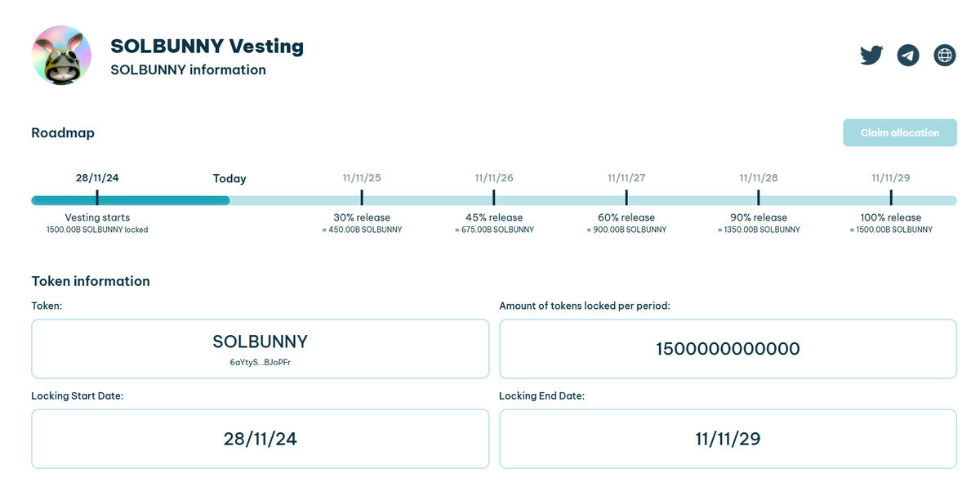Click the 1500.00B SOLBUNNY locked text
Screen dimensions: 980x478
point(97,230)
